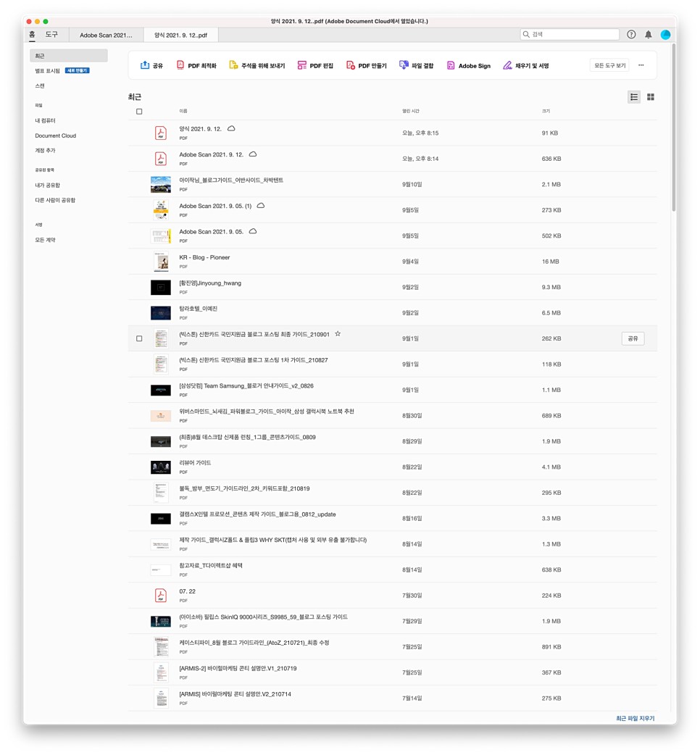Sort by the 열린 시간 column header
The height and width of the screenshot is (755, 700).
pos(411,112)
